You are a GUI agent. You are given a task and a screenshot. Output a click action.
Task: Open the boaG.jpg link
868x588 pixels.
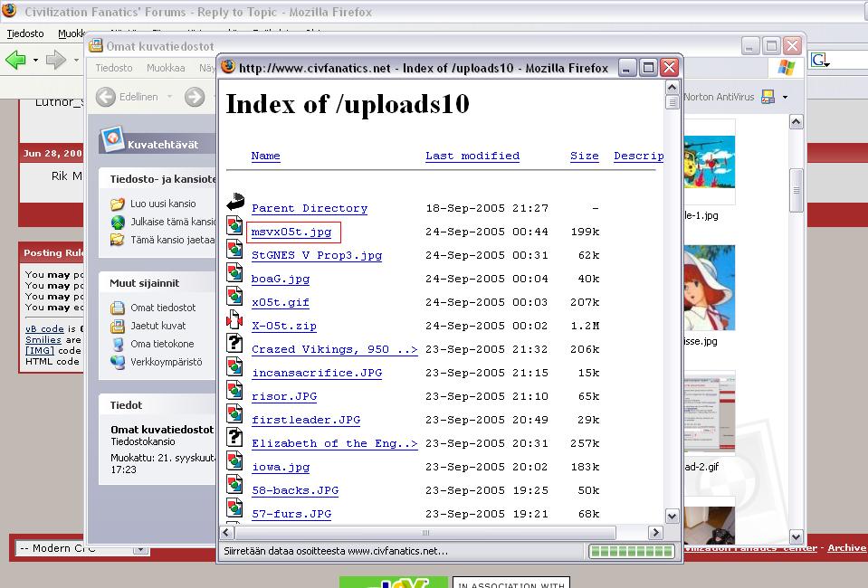point(280,279)
